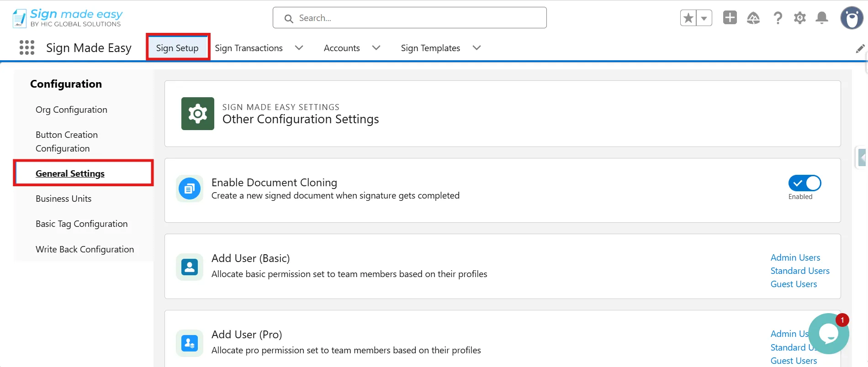Expand the Sign Templates tab menu
This screenshot has width=868, height=367.
(x=476, y=48)
